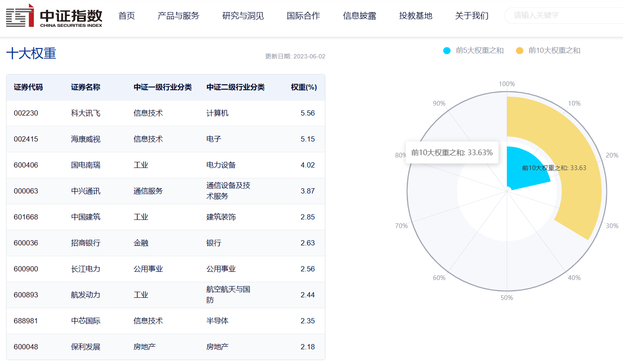Click the 金融 industry cell
The width and height of the screenshot is (623, 364).
click(141, 243)
